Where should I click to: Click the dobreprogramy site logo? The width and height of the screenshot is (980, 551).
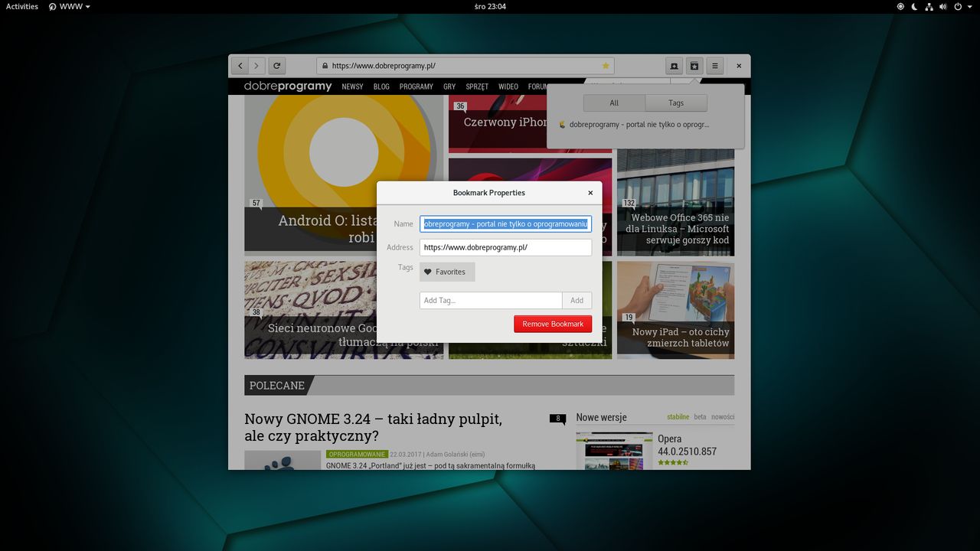pyautogui.click(x=288, y=86)
